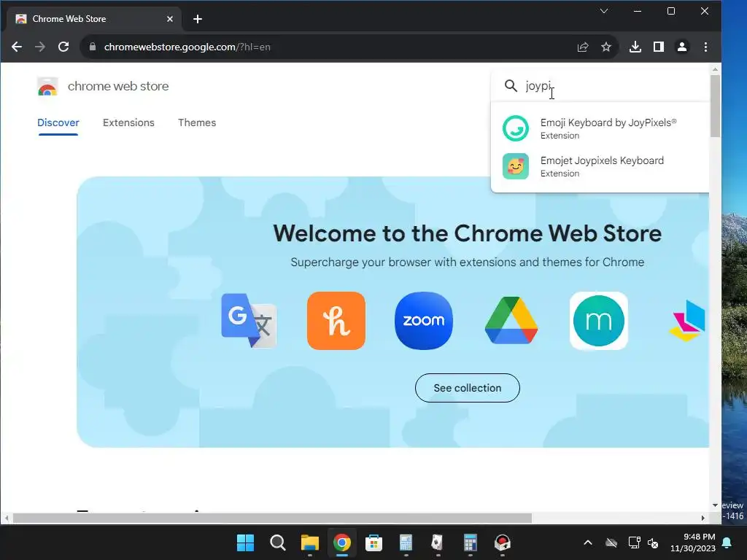Viewport: 747px width, 560px height.
Task: Click the vertical scrollbar thumb
Action: coord(715,106)
